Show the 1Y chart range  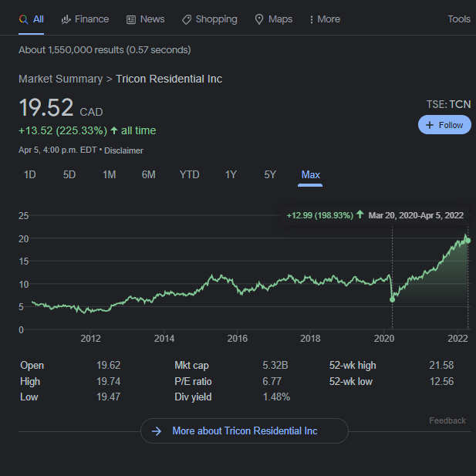point(231,175)
